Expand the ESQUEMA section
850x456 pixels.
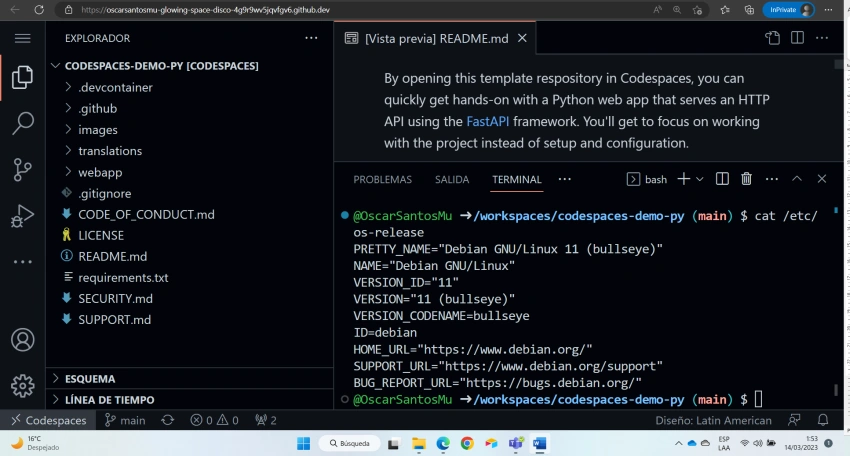(90, 378)
